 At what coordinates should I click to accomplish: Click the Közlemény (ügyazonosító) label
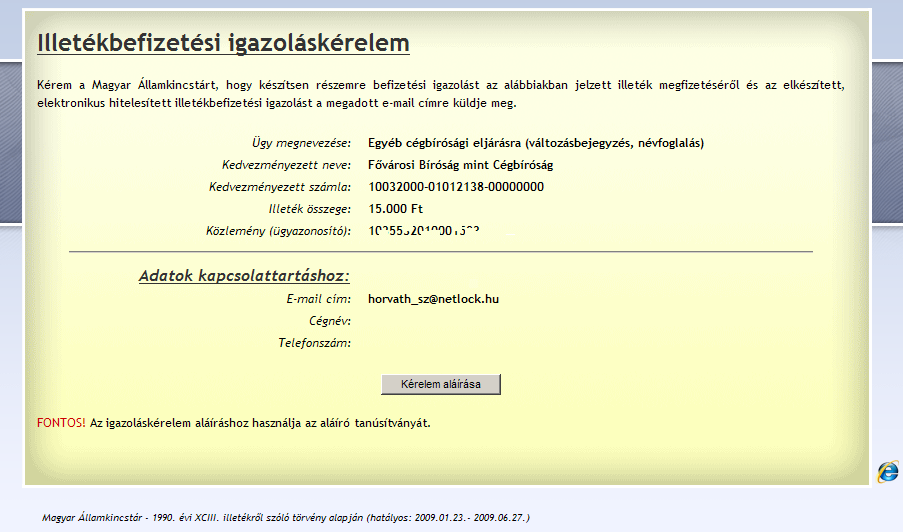tap(278, 231)
